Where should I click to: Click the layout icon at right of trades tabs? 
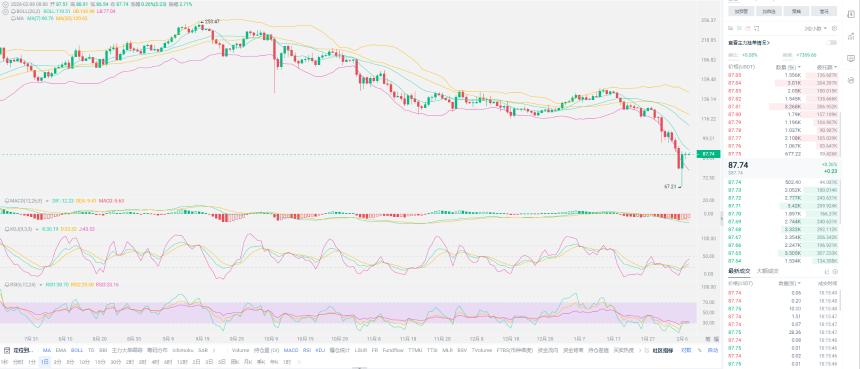[x=836, y=271]
